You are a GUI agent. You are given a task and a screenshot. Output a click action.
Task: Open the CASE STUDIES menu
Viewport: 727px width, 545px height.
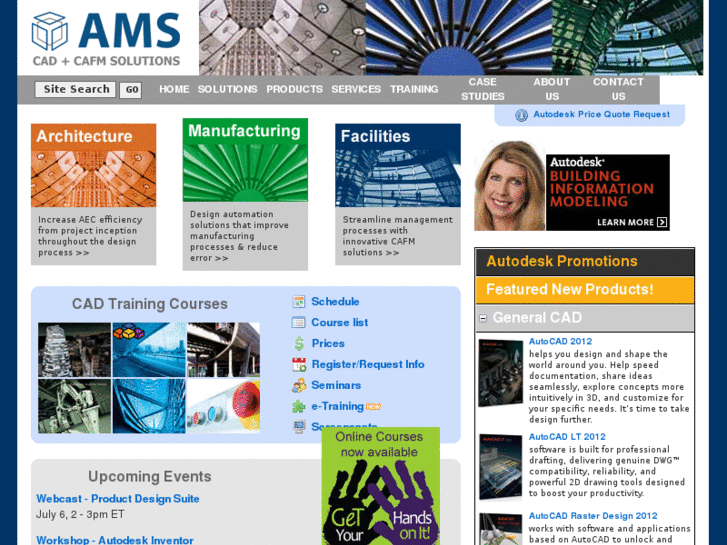(x=483, y=89)
